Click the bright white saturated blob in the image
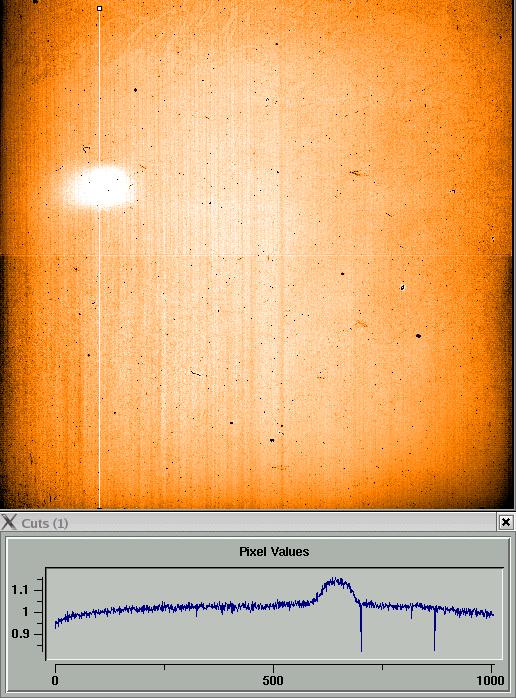516x698 pixels. tap(100, 187)
